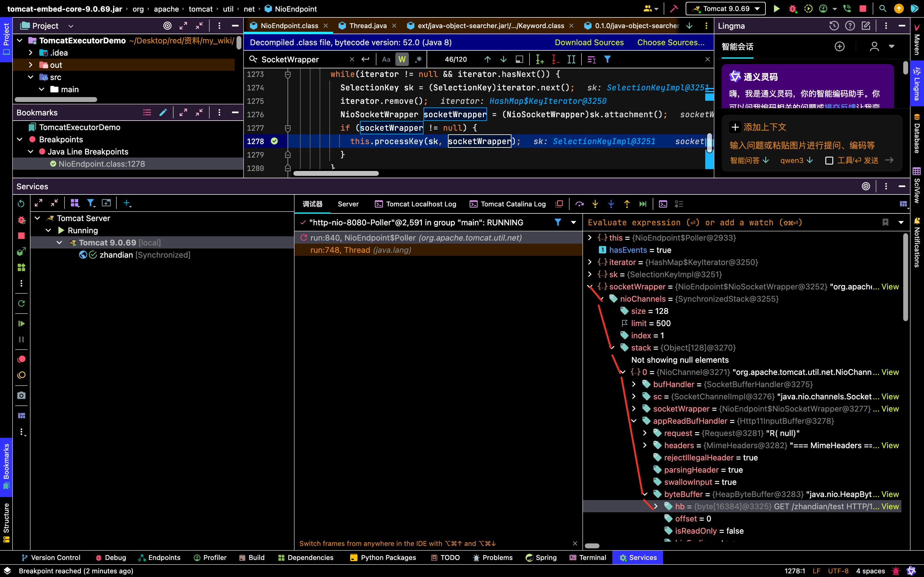Click View Breakpoints red circles icon
Screen dimensions: 924x577
tap(21, 359)
